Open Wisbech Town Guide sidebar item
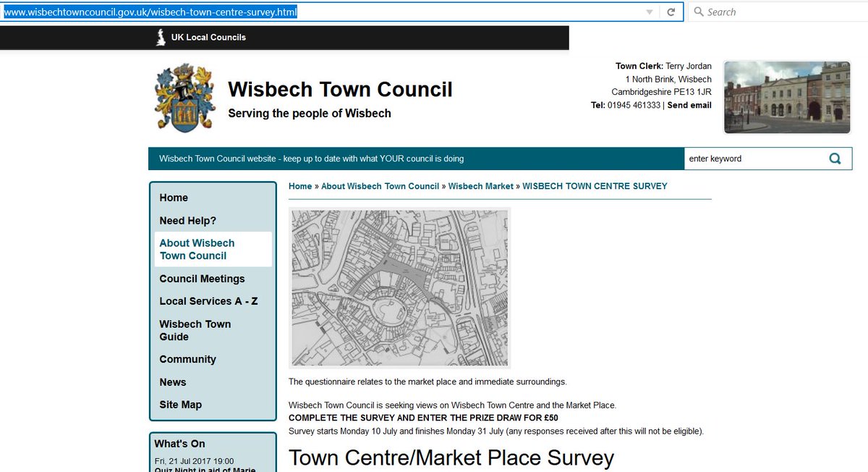This screenshot has height=472, width=868. pos(195,330)
